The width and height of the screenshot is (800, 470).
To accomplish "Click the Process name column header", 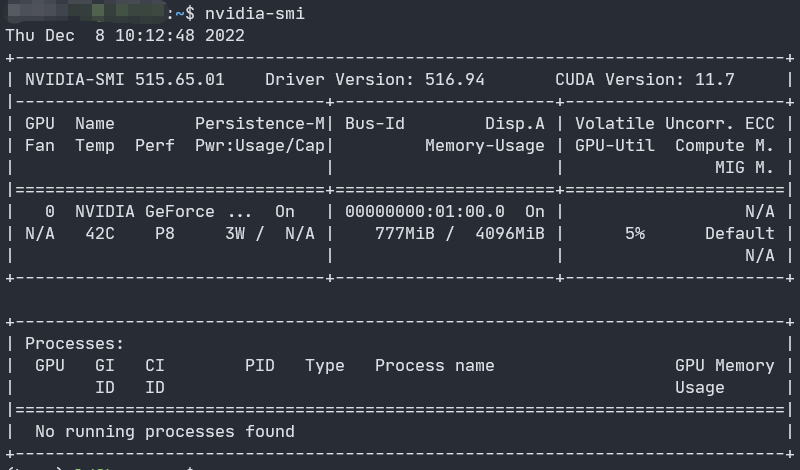I will (x=435, y=366).
